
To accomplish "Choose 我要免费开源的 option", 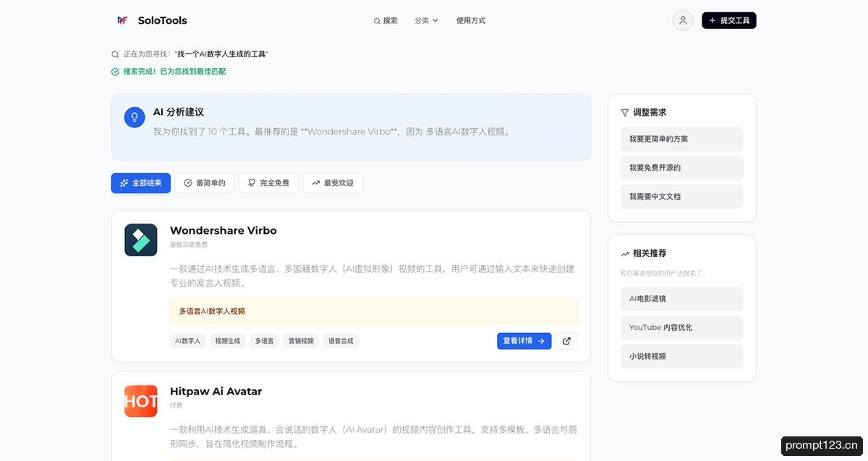I will (682, 168).
